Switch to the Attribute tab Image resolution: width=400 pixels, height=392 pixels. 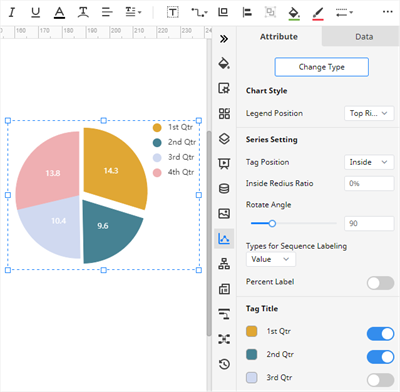pos(279,37)
